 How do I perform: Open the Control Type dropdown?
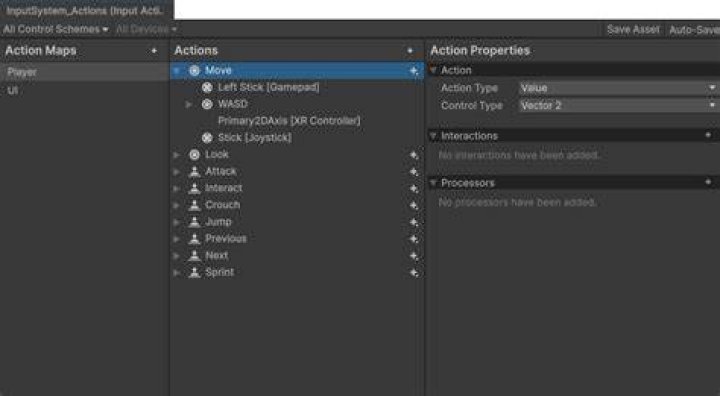(x=619, y=105)
